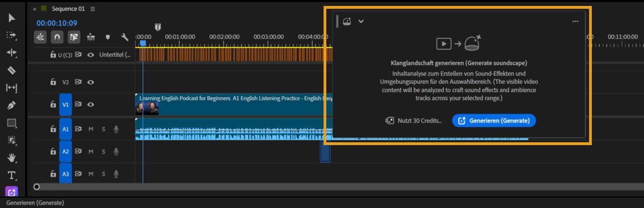Toggle track lock on Untertitel caption track
This screenshot has width=644, height=208.
tap(53, 55)
